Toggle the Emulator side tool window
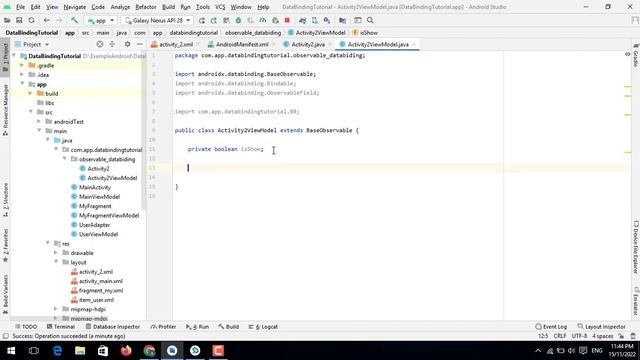The image size is (640, 360). pyautogui.click(x=636, y=301)
